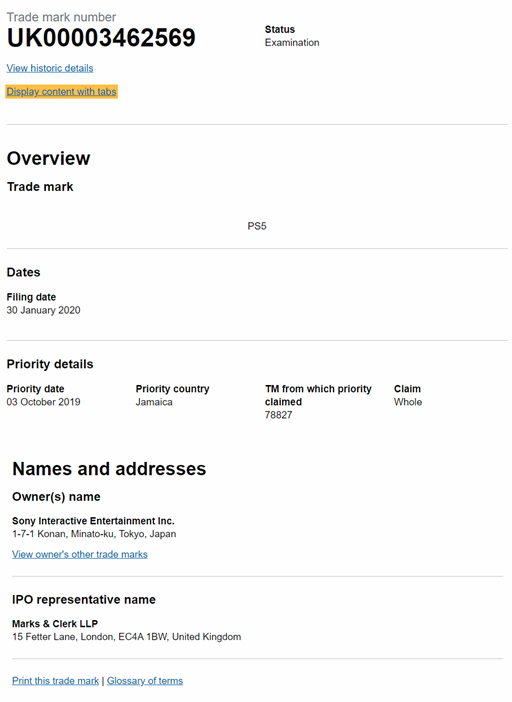This screenshot has height=702, width=512.
Task: Click the Claim value Whole
Action: tap(408, 402)
